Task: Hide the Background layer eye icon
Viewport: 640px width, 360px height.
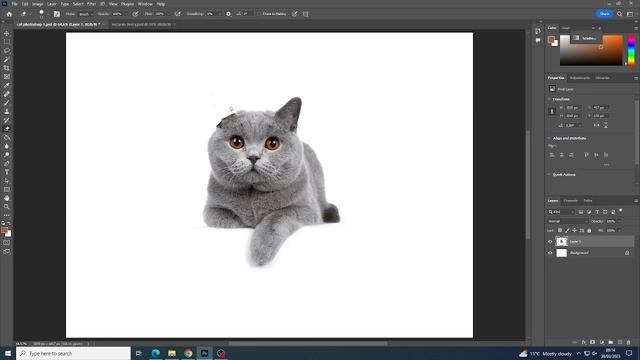Action: click(x=550, y=253)
